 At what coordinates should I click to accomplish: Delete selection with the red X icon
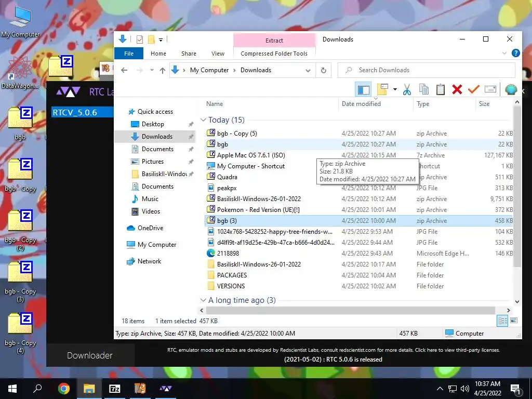457,89
